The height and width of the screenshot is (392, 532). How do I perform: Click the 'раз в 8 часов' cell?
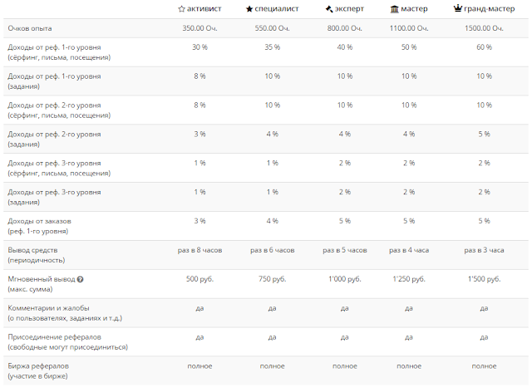(199, 249)
